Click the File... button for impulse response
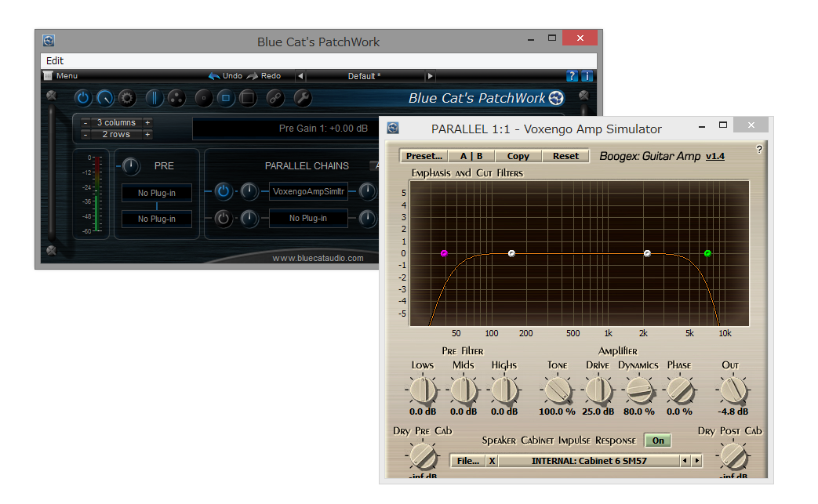Screen dimensions: 818x504 pos(467,461)
